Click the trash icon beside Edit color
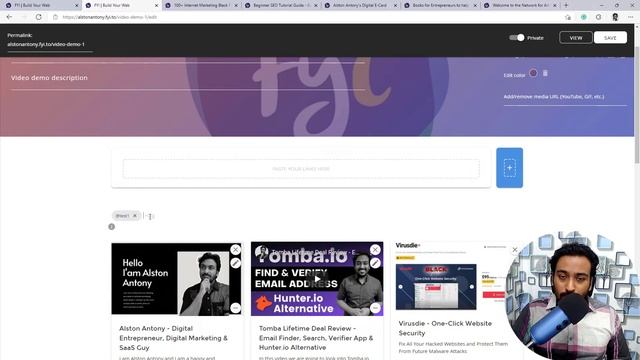 coord(545,73)
